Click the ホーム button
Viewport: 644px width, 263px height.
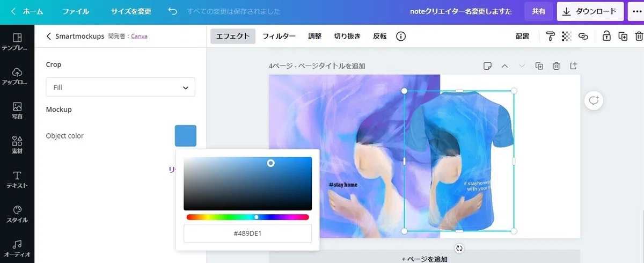[27, 11]
